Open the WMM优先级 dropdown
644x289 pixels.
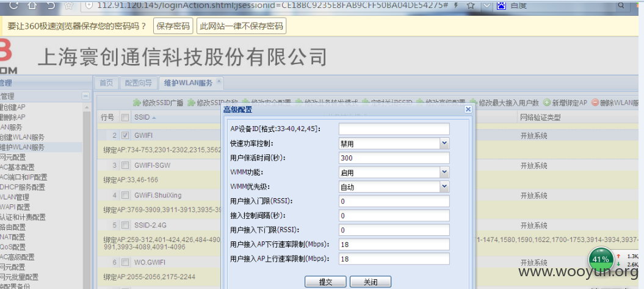tap(444, 187)
